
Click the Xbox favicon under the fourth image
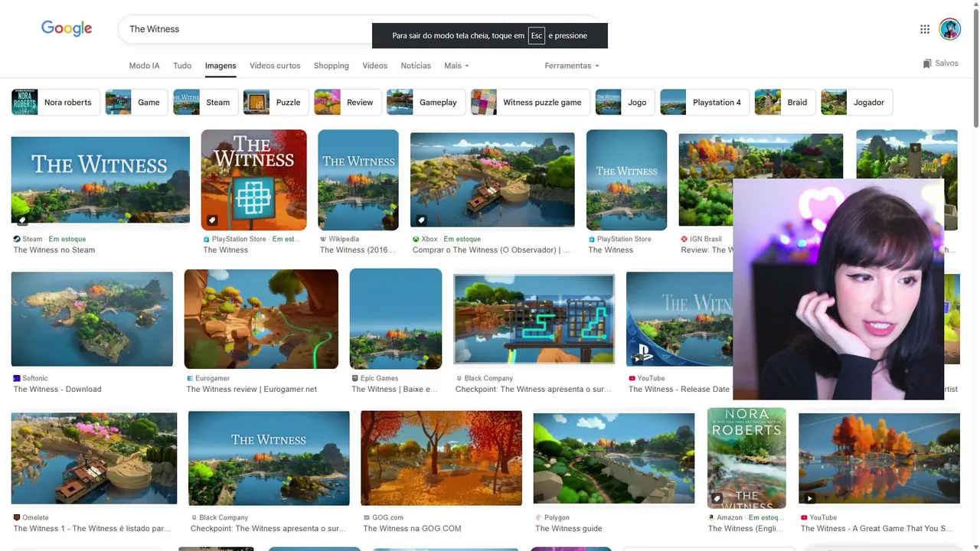[416, 239]
